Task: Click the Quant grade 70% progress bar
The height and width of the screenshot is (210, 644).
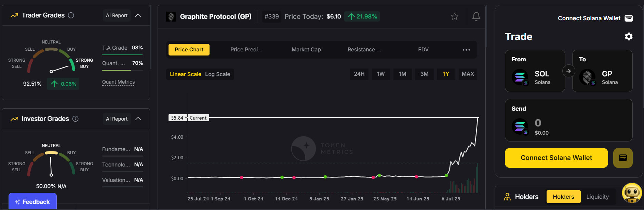Action: tap(122, 70)
